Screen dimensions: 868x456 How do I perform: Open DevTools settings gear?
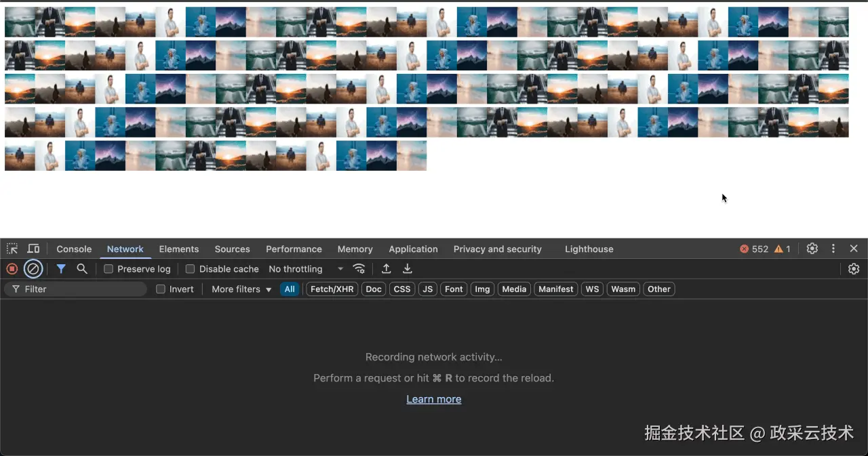pyautogui.click(x=812, y=249)
